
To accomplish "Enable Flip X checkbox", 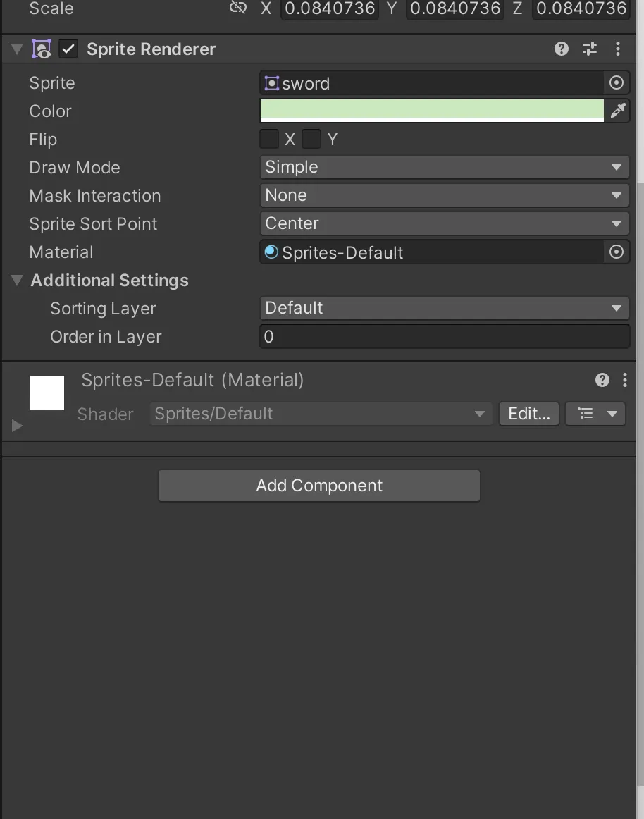I will pos(269,139).
